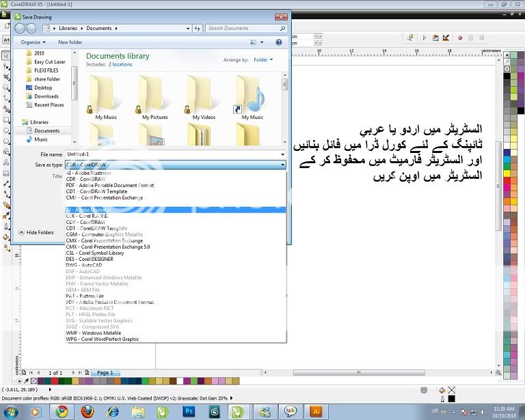The height and width of the screenshot is (420, 525).
Task: Open the Arrange by Folder dropdown
Action: click(x=262, y=60)
